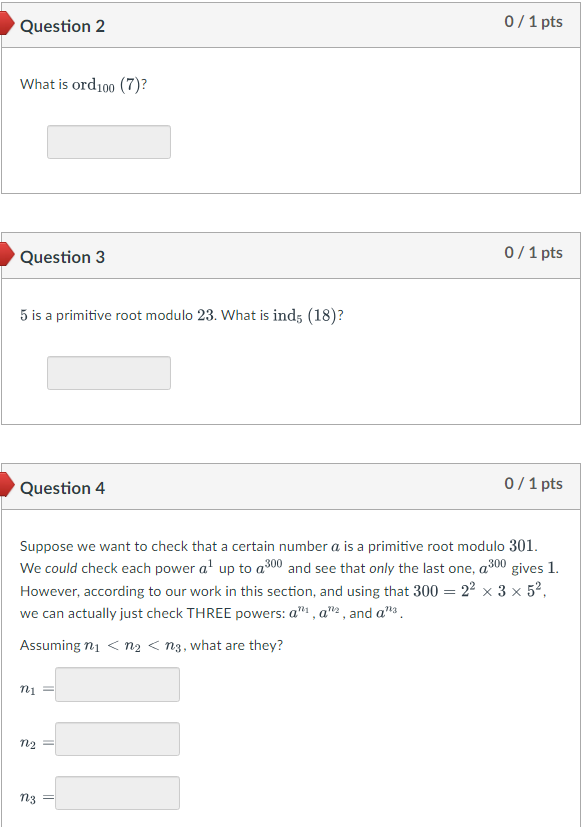This screenshot has height=827, width=587.
Task: Click the Question 4 title text
Action: point(64,488)
